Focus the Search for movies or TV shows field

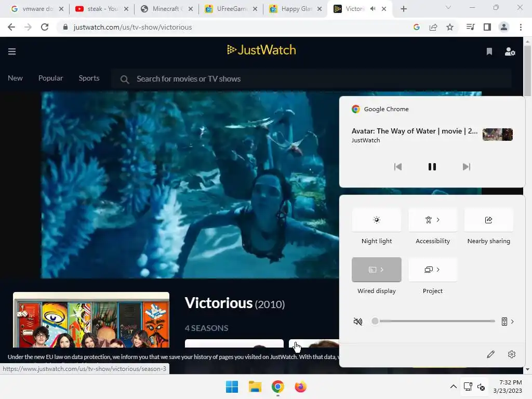click(312, 79)
